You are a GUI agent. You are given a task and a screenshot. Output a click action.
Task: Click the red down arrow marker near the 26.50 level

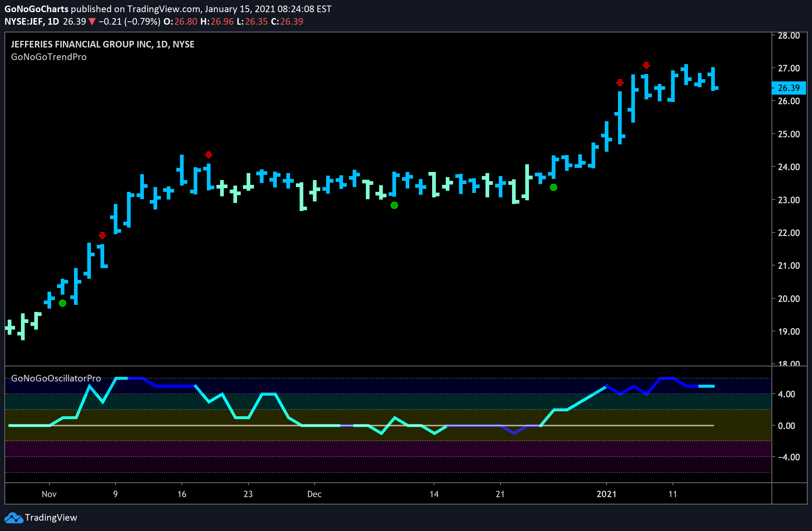[x=620, y=82]
